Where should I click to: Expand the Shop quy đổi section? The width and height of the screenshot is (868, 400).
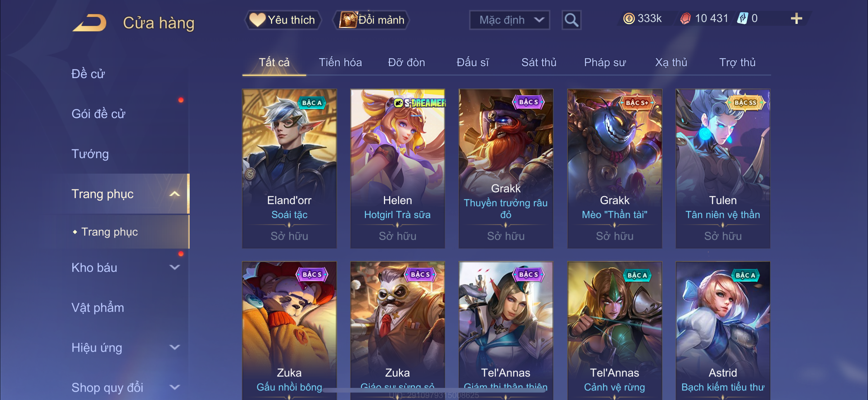click(174, 388)
